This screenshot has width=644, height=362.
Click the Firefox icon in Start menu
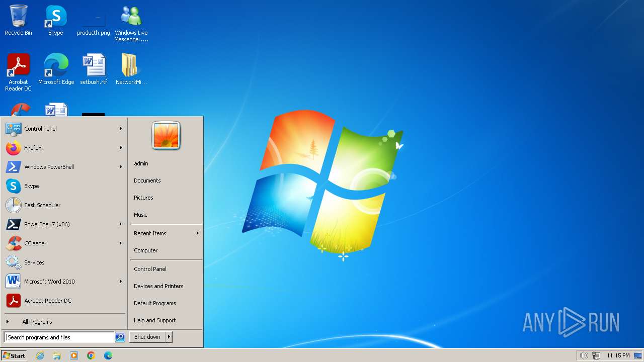click(x=13, y=148)
